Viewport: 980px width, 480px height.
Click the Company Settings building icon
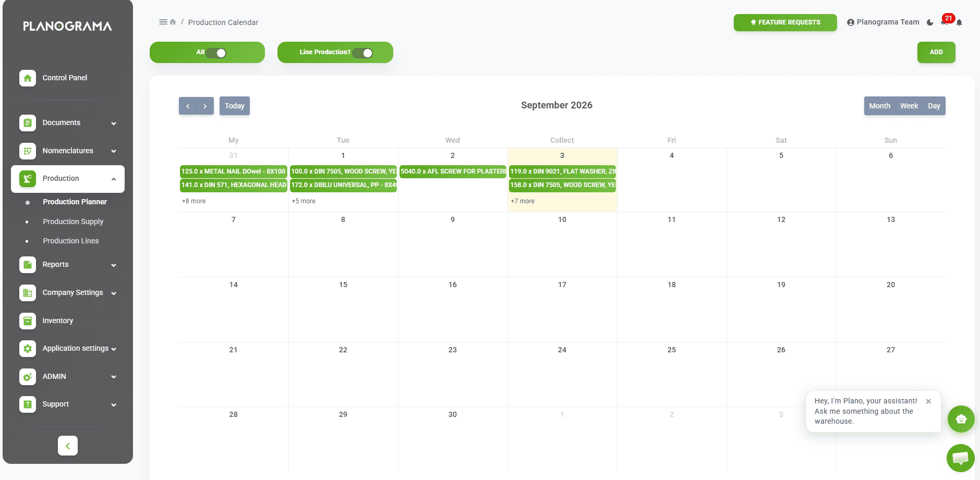click(28, 293)
